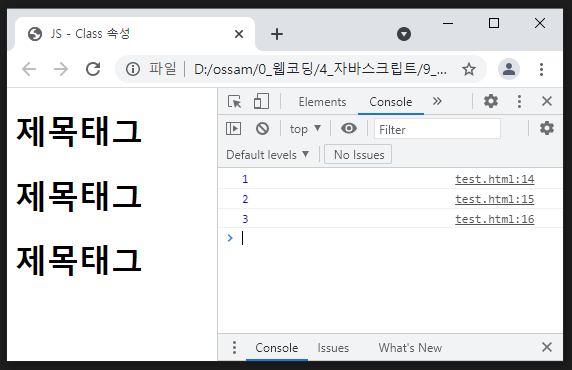The image size is (572, 370).
Task: Open DevTools customize three-dot menu
Action: (519, 101)
